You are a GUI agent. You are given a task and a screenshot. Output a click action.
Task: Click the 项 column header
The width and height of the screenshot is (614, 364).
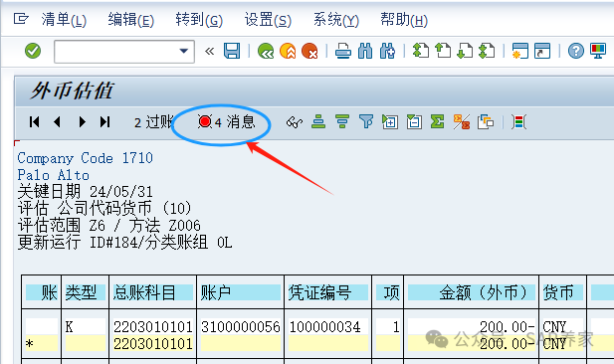point(388,292)
